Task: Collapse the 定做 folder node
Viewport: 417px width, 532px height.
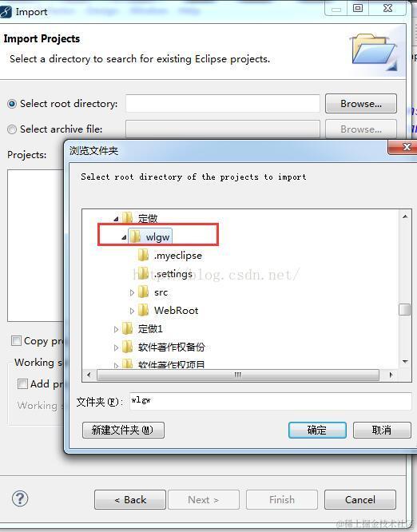Action: (116, 219)
